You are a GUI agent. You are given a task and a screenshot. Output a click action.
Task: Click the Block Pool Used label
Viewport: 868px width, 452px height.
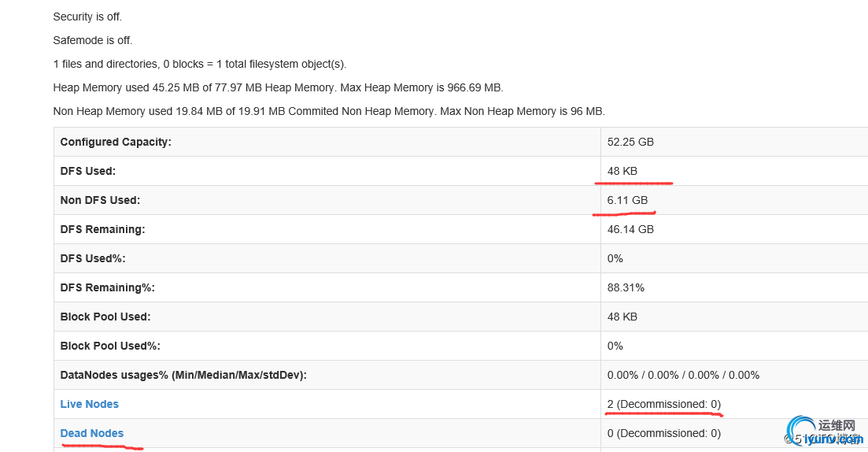point(105,317)
